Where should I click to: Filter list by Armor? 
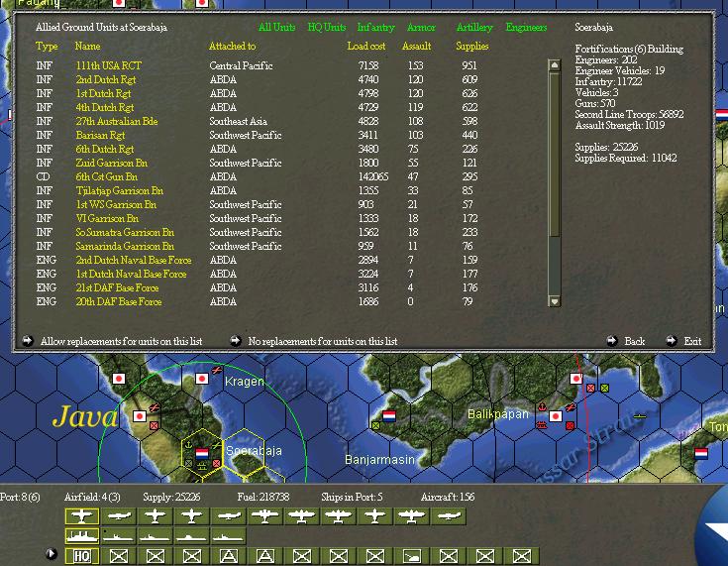[421, 28]
